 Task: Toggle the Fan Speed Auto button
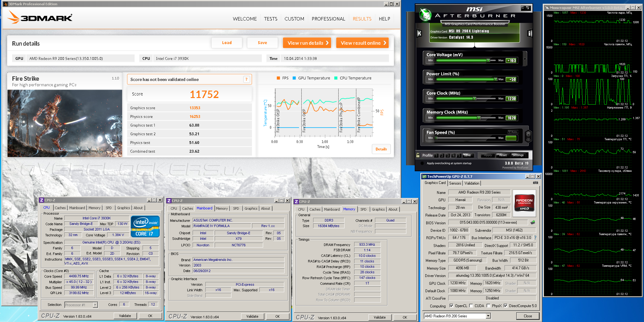[513, 132]
